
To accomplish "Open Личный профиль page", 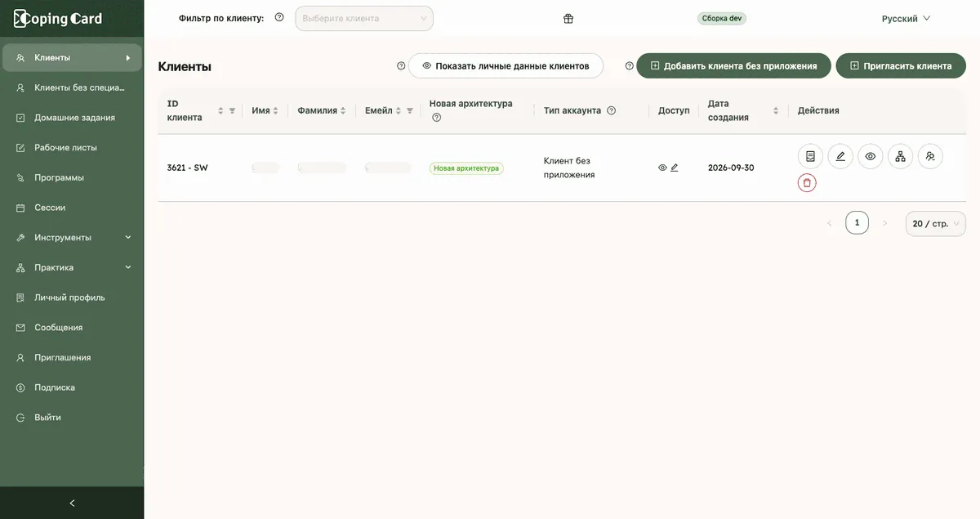I will (72, 298).
